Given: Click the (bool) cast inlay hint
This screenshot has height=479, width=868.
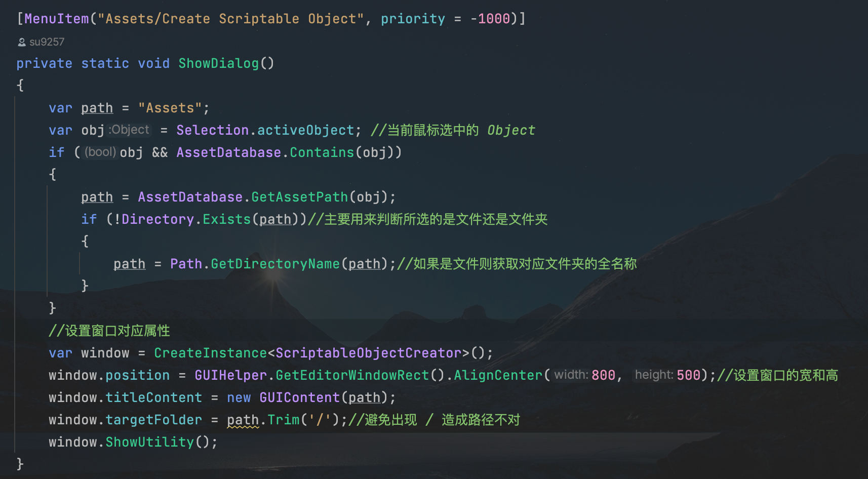Looking at the screenshot, I should (100, 152).
